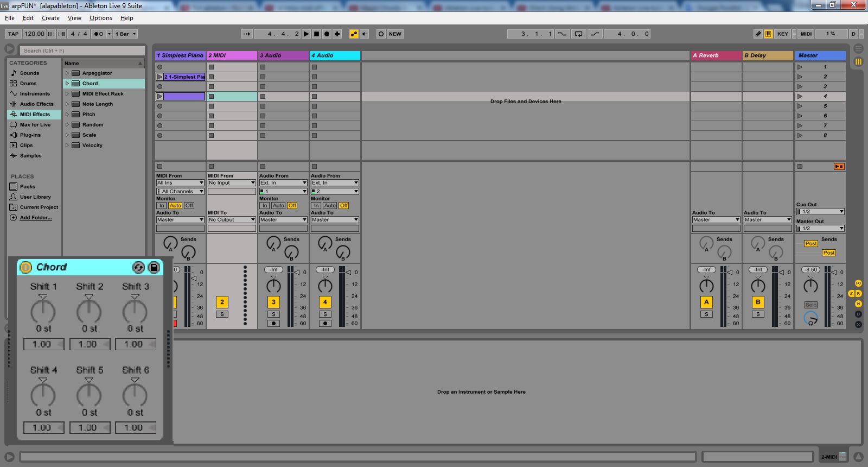Click the MIDI Arrangement Overdub plus button
This screenshot has height=467, width=868.
pos(337,34)
